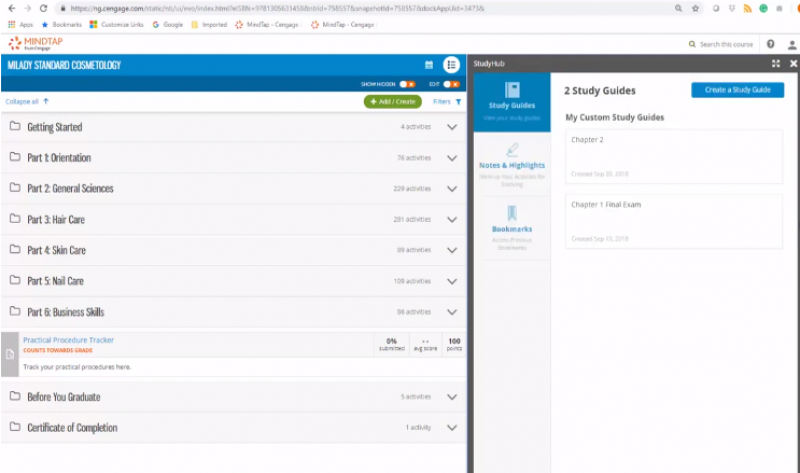Open the Filters dropdown
This screenshot has height=473, width=800.
click(447, 102)
